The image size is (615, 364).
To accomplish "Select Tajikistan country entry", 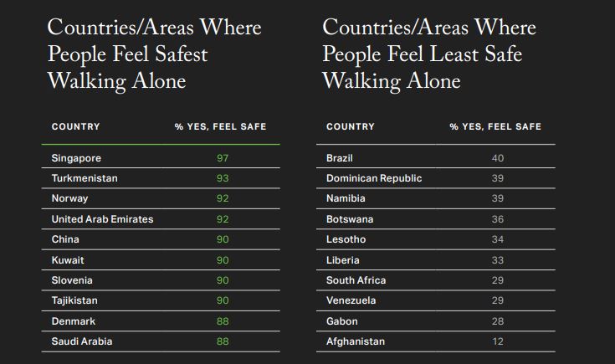I will pos(75,300).
